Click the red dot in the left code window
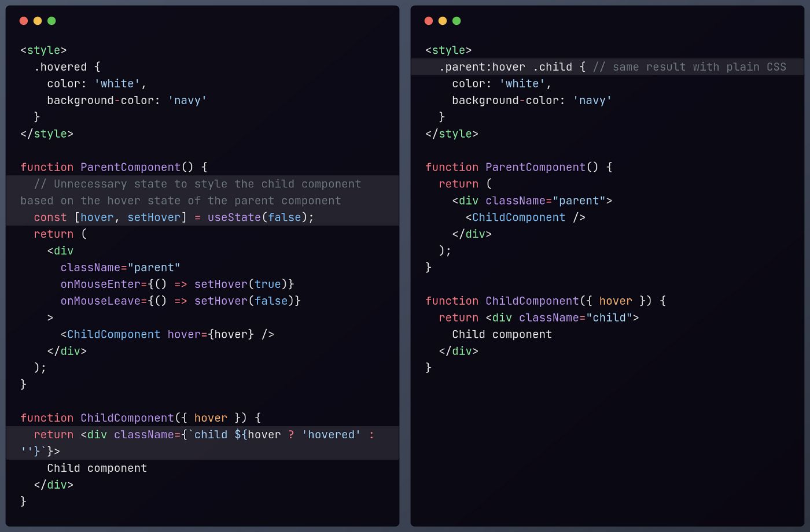The height and width of the screenshot is (532, 810). tap(24, 21)
